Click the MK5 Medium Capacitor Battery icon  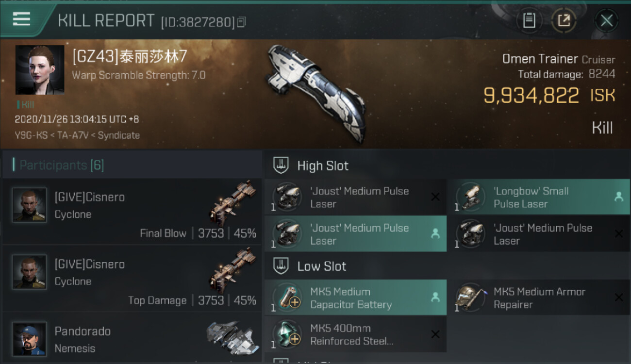(x=287, y=297)
